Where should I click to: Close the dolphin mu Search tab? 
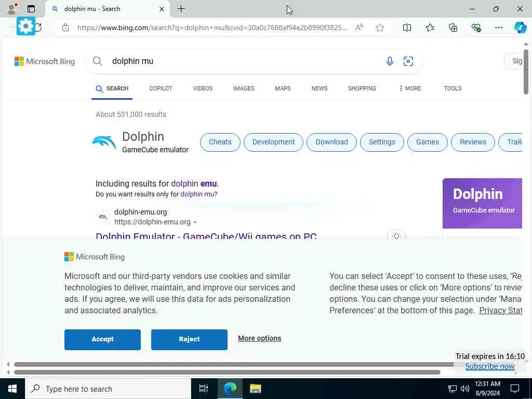click(x=162, y=9)
